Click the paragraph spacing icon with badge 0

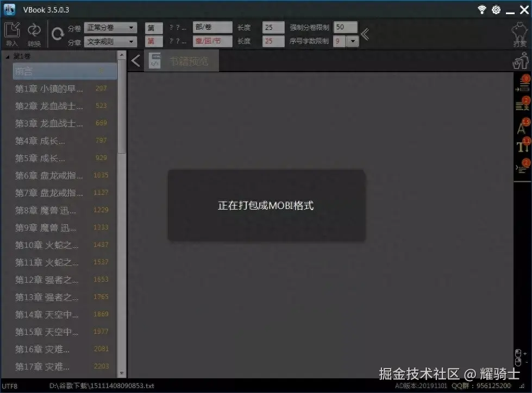click(x=523, y=84)
